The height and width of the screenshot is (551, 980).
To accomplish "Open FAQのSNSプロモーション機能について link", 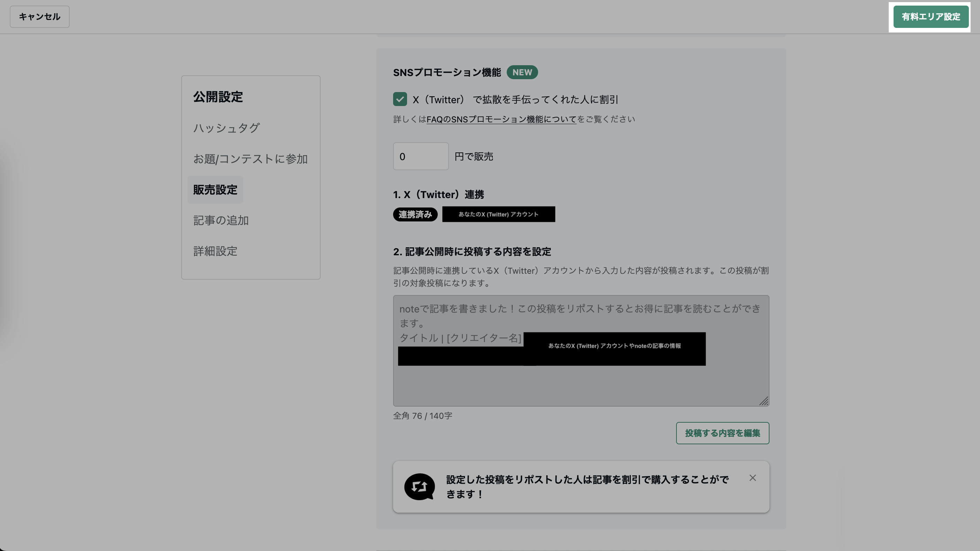I will [502, 119].
